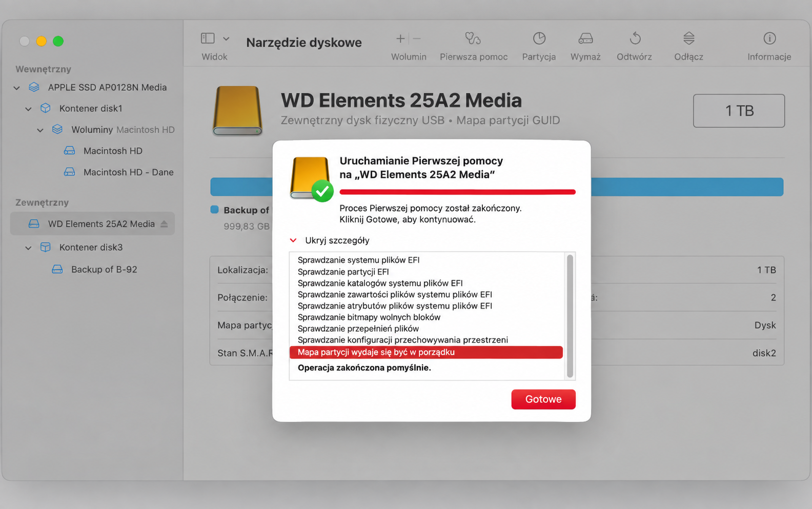Click the red First Aid progress bar
Screen dimensions: 812x509
[457, 192]
